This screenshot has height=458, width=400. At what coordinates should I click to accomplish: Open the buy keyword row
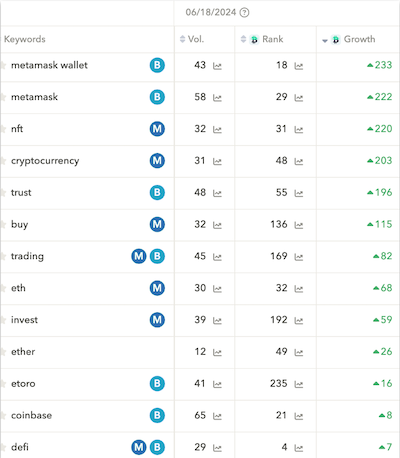87,225
